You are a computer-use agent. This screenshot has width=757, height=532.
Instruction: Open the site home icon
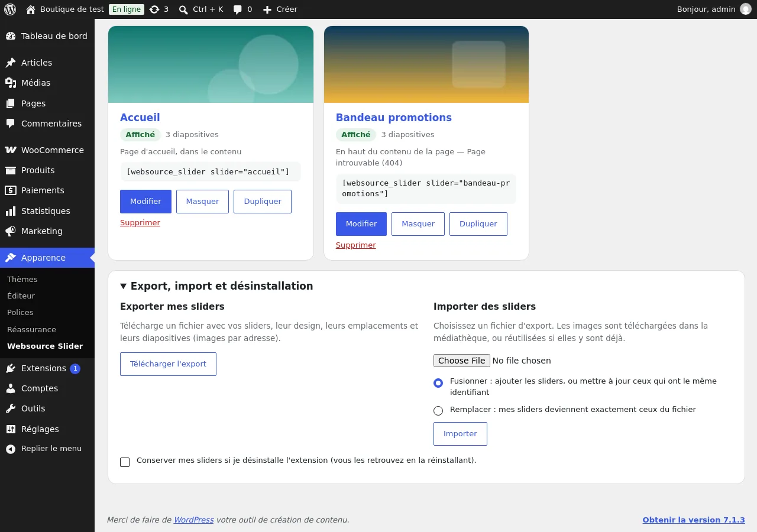coord(31,9)
